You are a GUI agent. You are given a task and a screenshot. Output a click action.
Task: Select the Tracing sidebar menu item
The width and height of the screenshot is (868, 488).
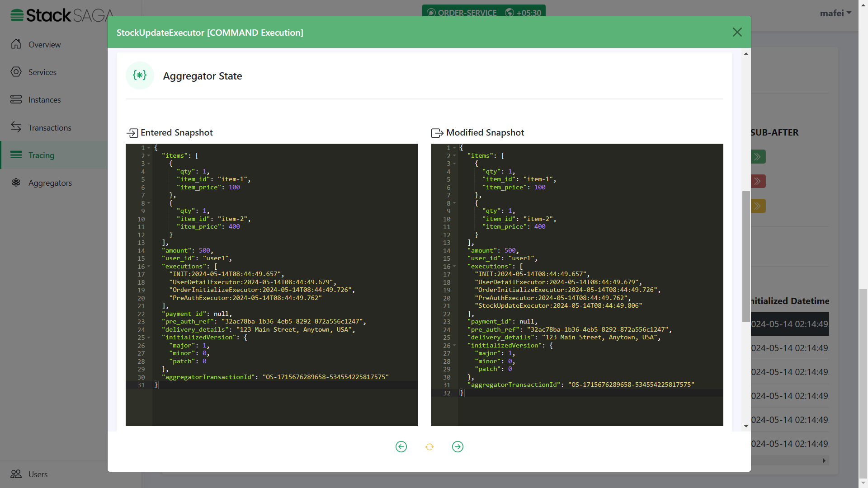coord(41,155)
